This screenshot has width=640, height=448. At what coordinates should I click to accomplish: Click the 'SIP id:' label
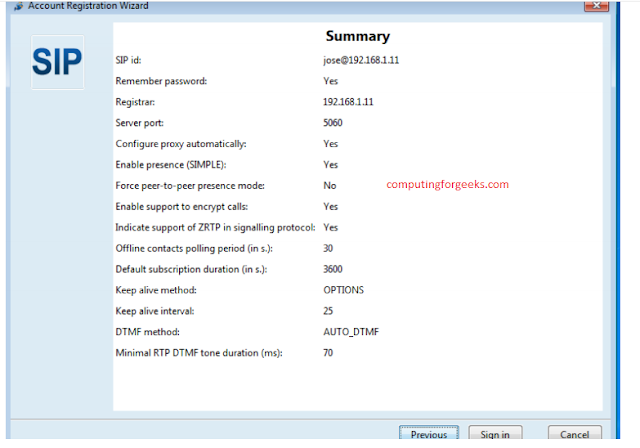coord(128,60)
